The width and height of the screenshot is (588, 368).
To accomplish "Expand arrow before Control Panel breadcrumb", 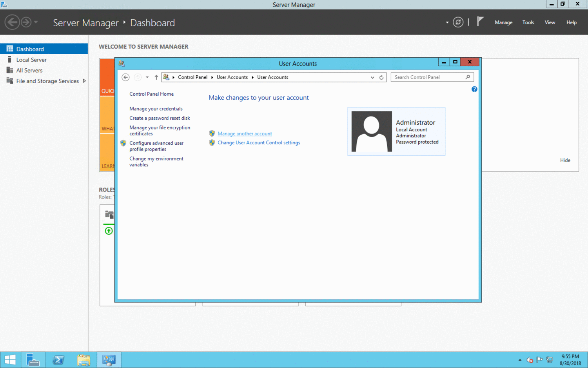I will pos(173,77).
